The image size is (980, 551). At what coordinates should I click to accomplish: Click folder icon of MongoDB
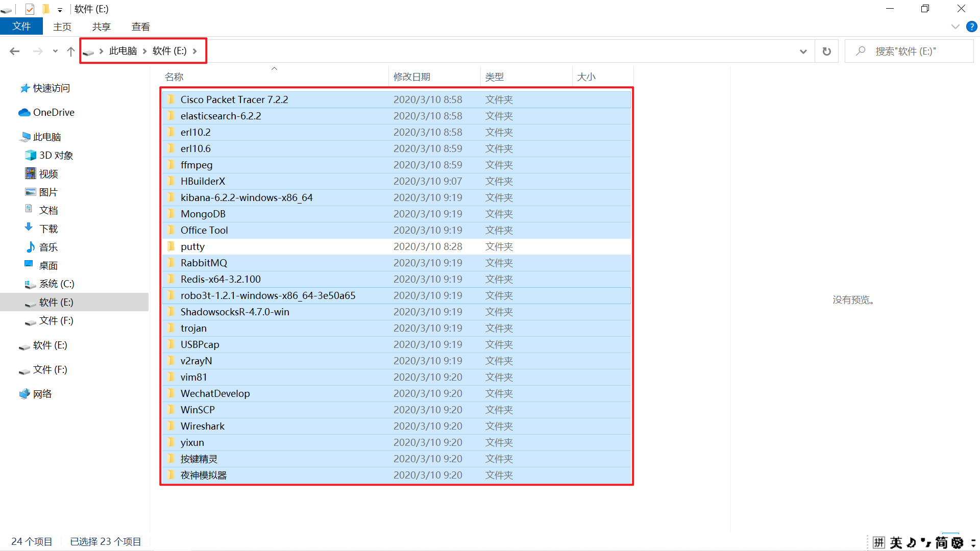pyautogui.click(x=171, y=214)
